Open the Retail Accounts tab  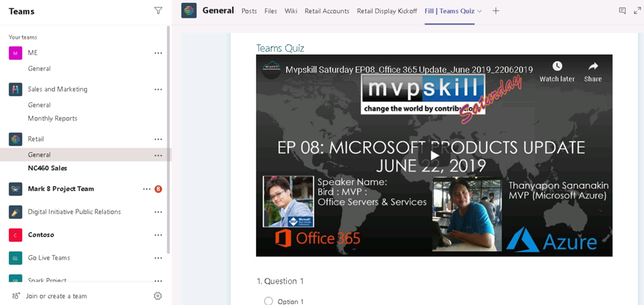pos(327,11)
